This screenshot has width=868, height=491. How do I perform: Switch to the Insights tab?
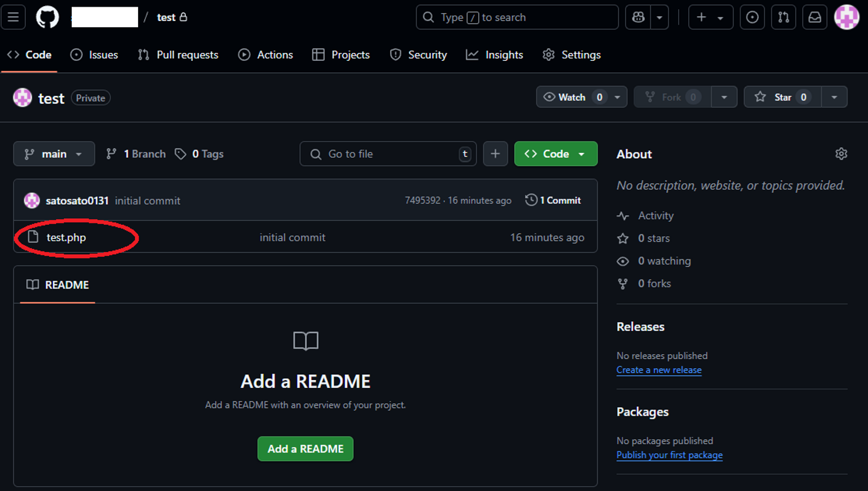[x=494, y=55]
